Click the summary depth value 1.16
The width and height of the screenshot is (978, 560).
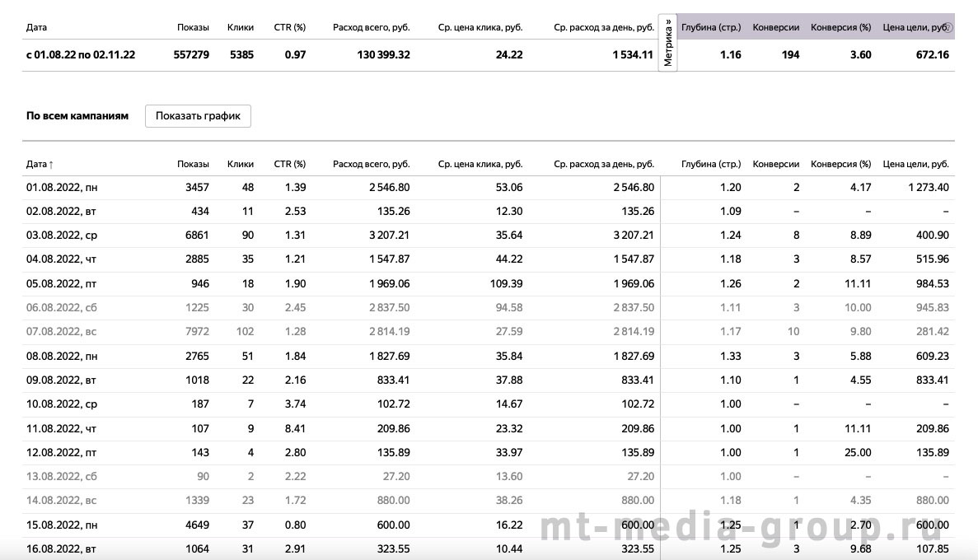[x=730, y=55]
